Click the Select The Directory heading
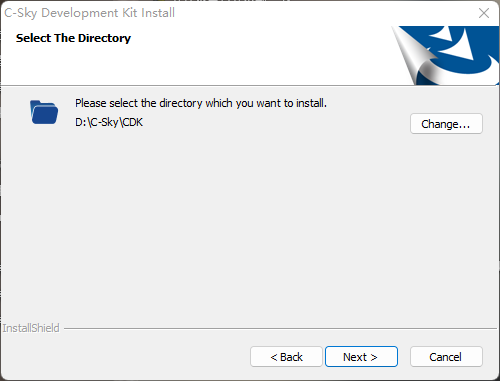This screenshot has width=500, height=381. coord(73,38)
